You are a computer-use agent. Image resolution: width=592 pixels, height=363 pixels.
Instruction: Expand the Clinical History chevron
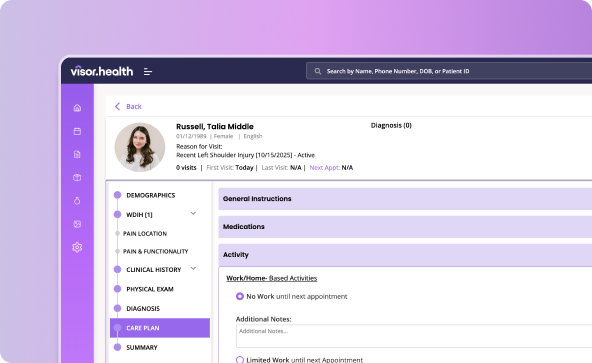coord(193,269)
